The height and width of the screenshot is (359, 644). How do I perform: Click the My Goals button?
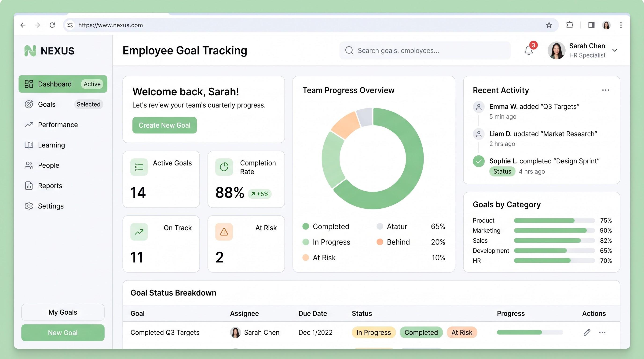(63, 312)
